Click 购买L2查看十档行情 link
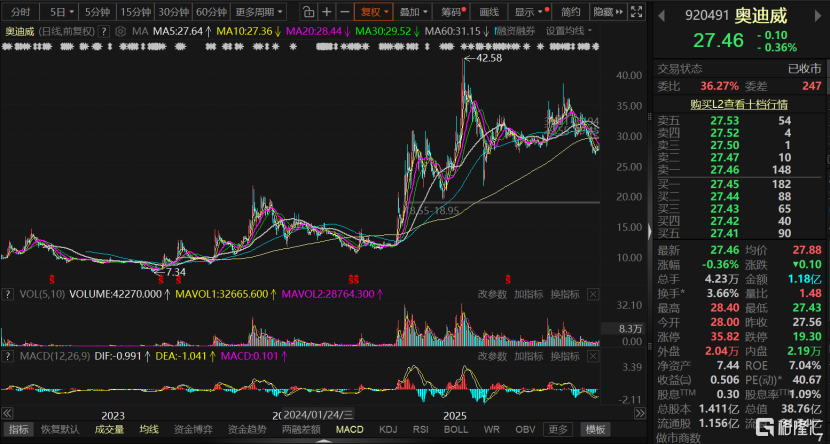The height and width of the screenshot is (444, 830). tap(739, 104)
